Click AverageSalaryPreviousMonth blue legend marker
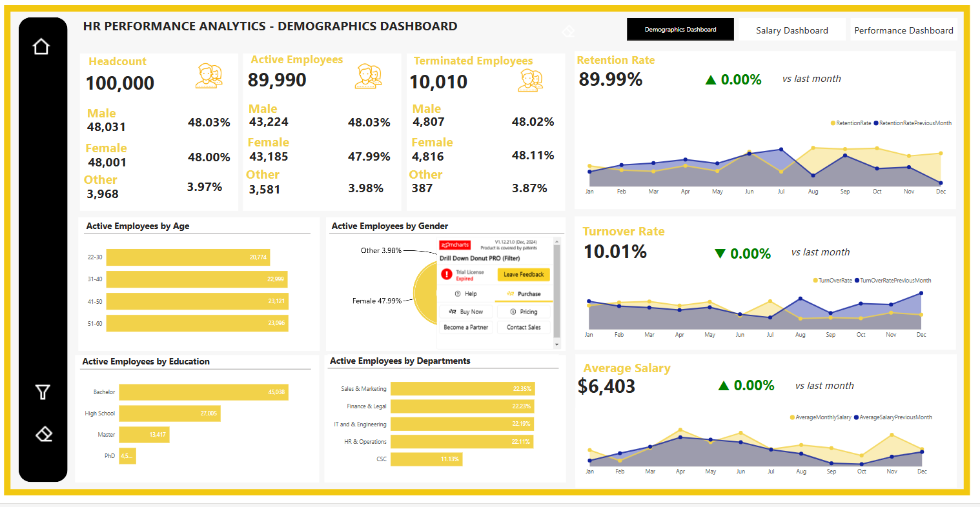 coord(857,417)
